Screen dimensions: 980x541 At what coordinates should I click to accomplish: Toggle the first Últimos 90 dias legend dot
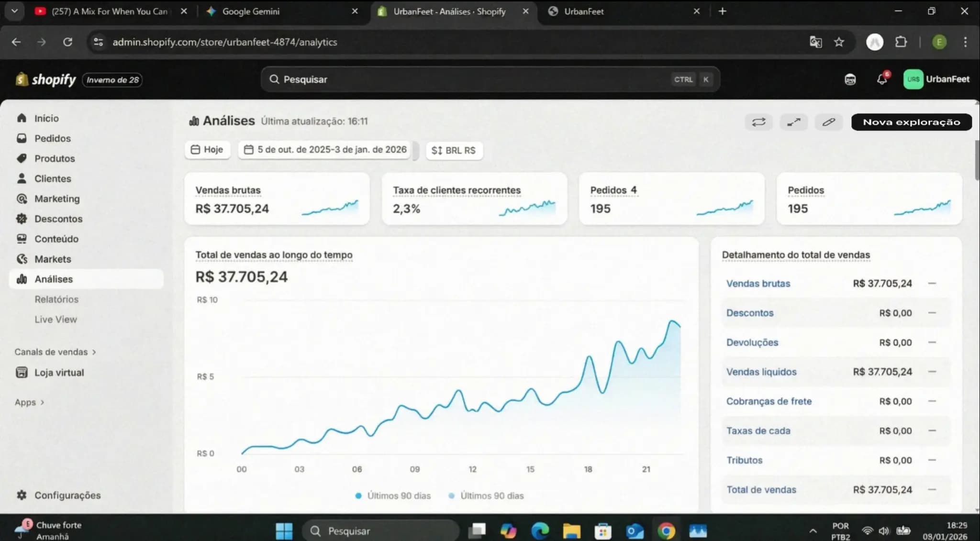(x=358, y=496)
